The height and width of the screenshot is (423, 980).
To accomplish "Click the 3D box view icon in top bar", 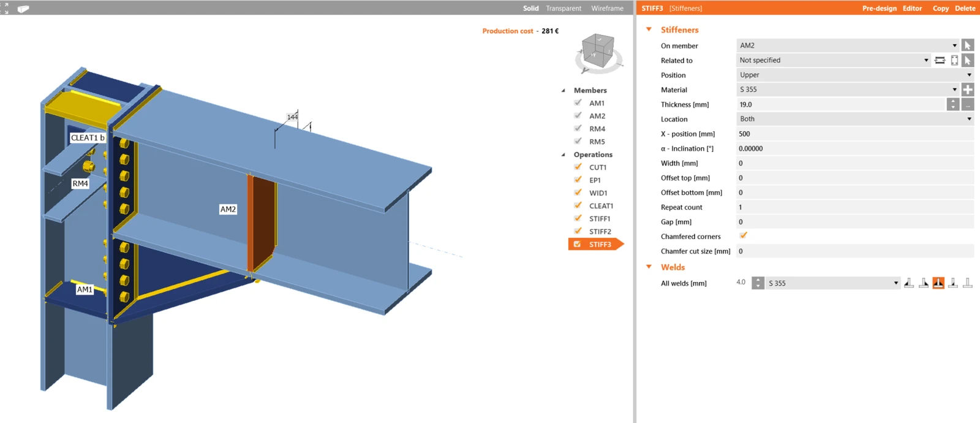I will click(x=23, y=9).
